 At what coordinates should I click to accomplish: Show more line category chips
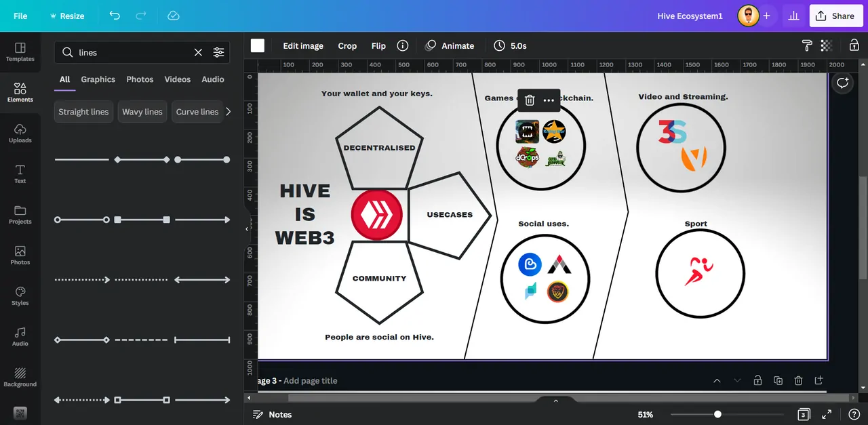coord(228,112)
